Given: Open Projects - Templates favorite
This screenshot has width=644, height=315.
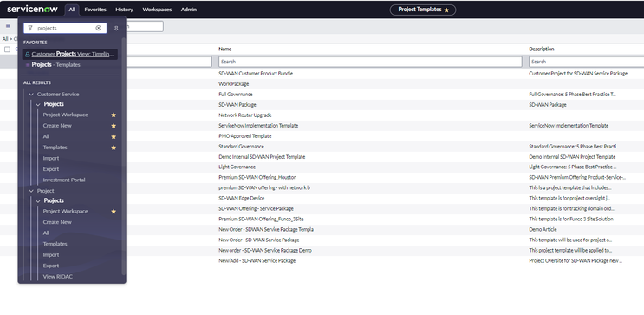Looking at the screenshot, I should [x=55, y=64].
